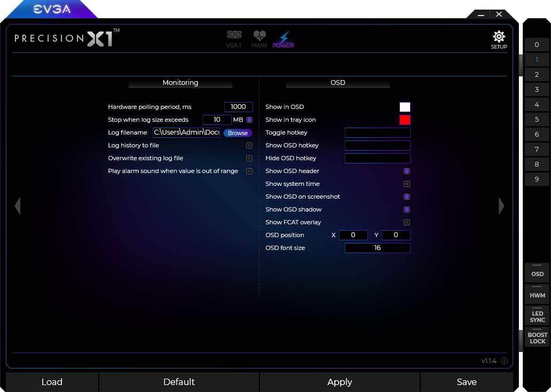Select profile slot 0

[537, 45]
